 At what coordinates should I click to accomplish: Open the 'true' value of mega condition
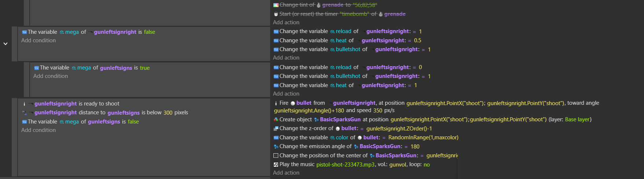145,68
